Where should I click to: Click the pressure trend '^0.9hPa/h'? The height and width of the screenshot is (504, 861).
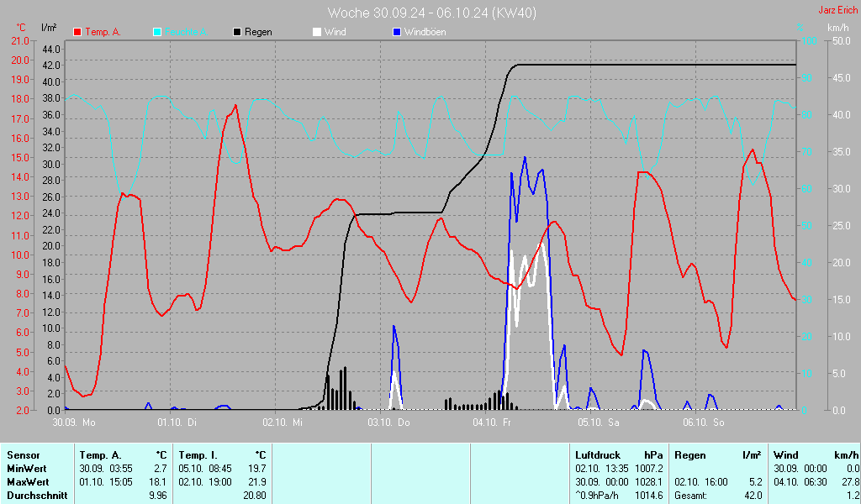[597, 496]
